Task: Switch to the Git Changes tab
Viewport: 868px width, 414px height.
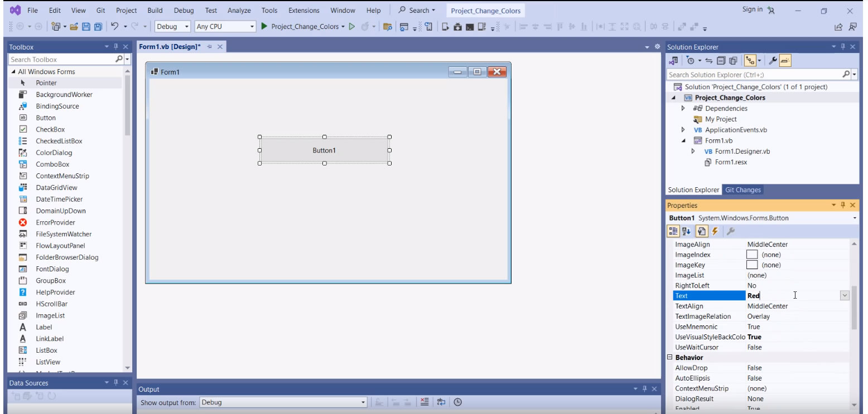Action: pos(742,190)
